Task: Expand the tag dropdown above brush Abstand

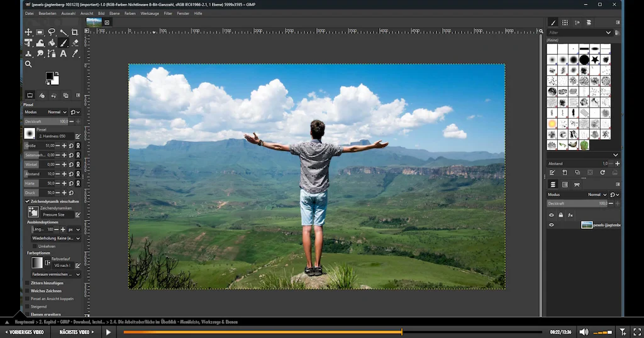Action: point(615,155)
